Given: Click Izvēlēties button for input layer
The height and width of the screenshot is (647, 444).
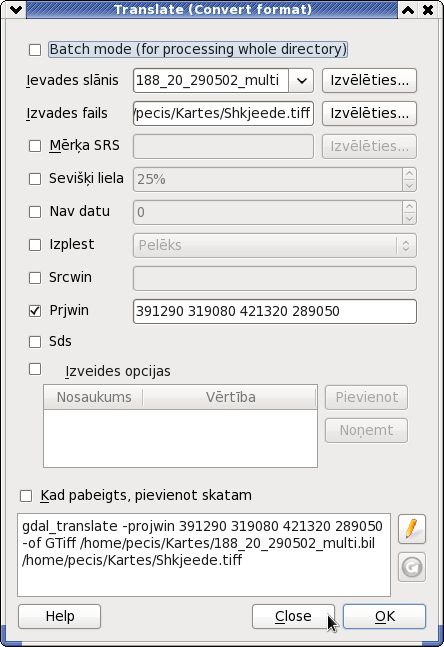Looking at the screenshot, I should tap(369, 80).
